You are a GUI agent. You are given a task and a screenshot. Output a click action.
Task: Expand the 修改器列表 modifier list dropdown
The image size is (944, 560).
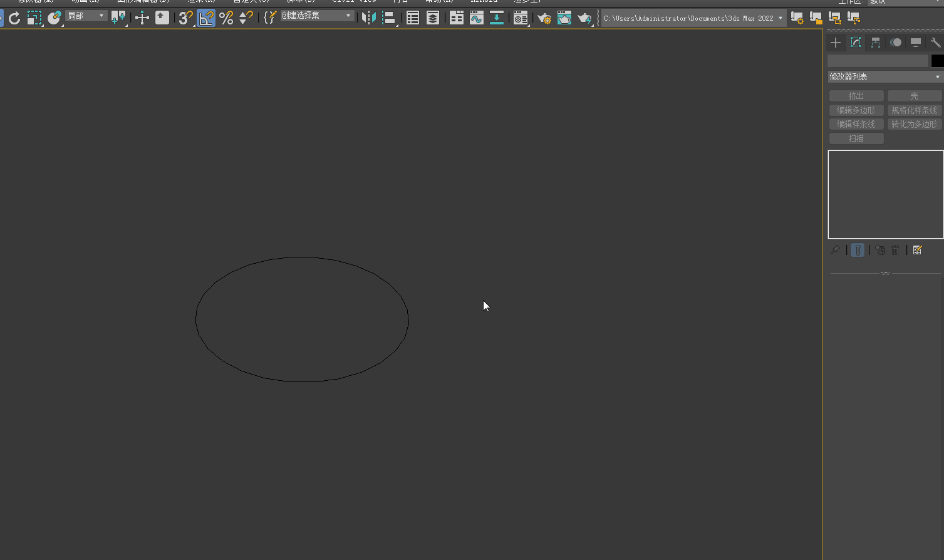pos(885,76)
